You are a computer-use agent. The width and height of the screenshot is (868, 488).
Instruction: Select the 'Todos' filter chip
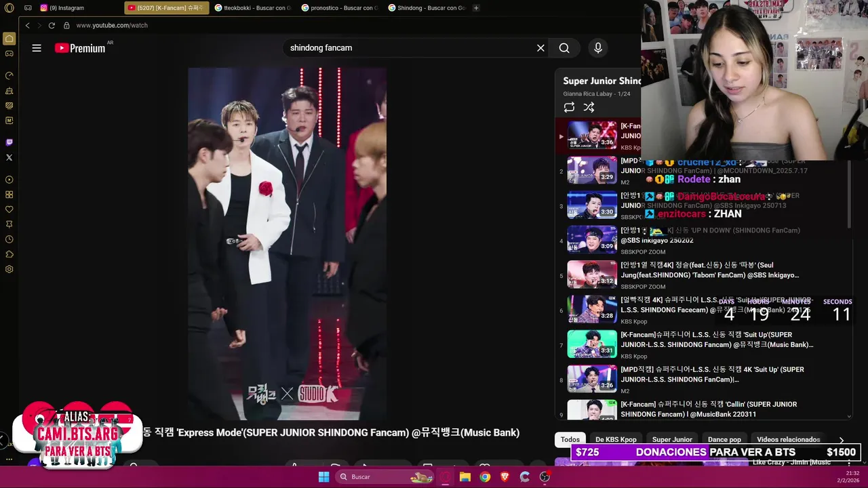point(570,439)
